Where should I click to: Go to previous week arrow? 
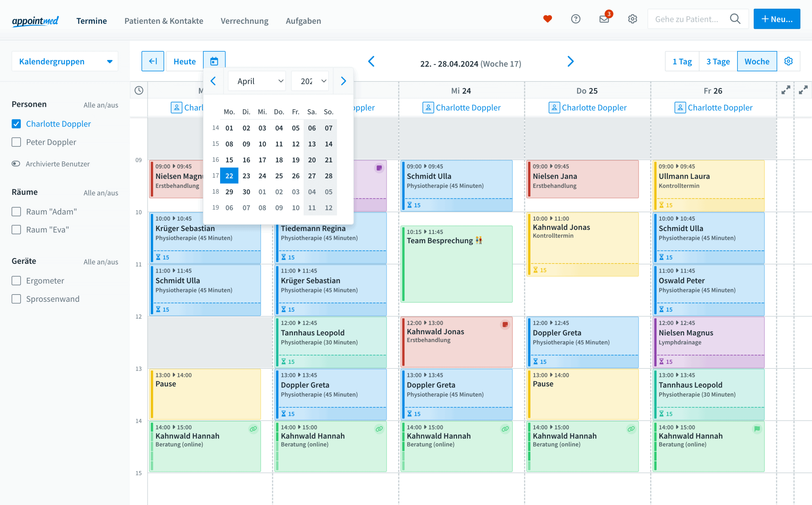371,61
